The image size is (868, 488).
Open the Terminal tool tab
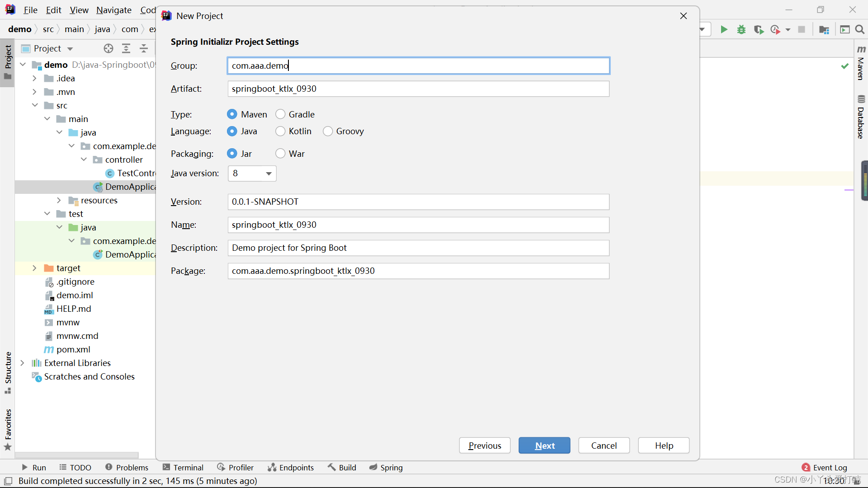point(183,468)
